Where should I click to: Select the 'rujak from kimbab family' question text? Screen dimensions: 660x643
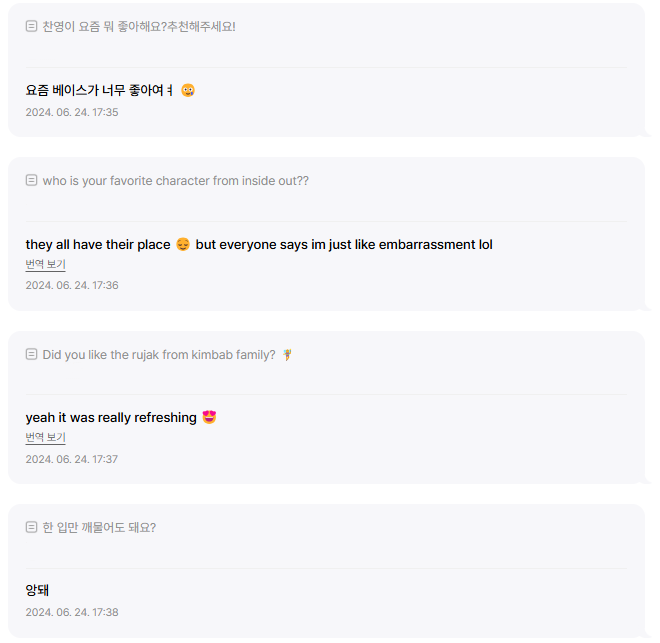(x=158, y=354)
